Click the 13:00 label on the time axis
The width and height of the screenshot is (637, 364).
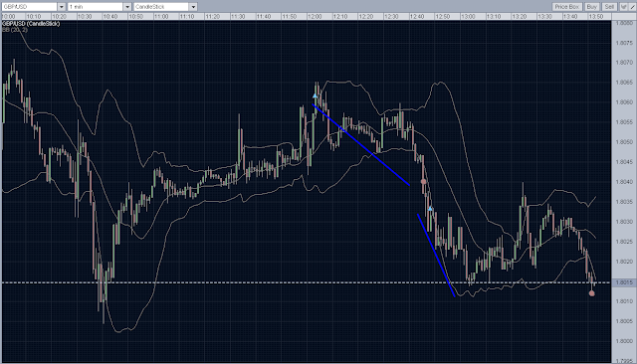tap(468, 17)
